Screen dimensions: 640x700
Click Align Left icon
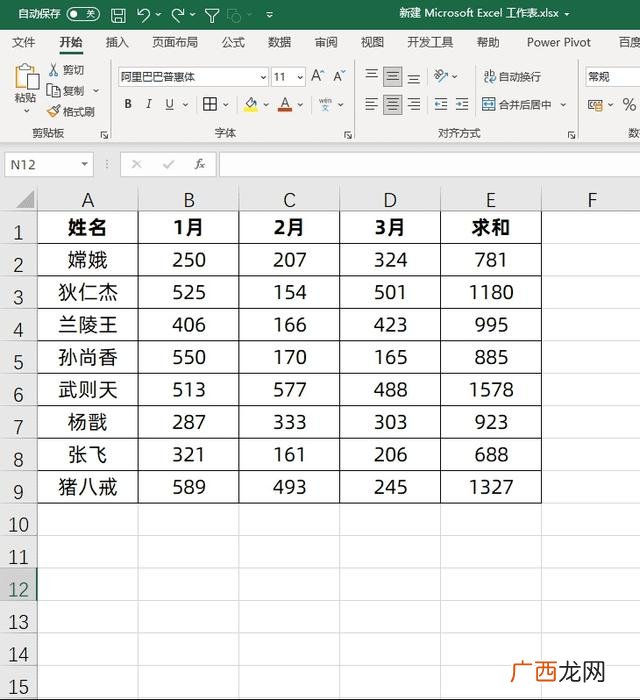(371, 104)
